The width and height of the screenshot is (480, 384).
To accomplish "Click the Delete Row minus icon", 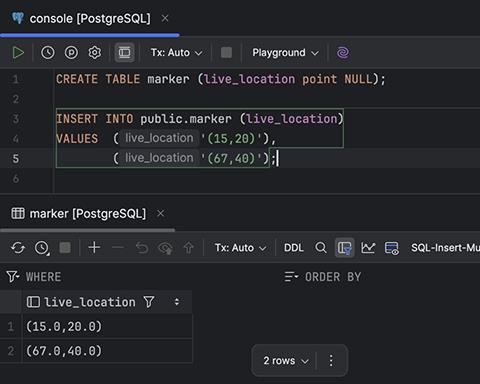I will [x=118, y=248].
